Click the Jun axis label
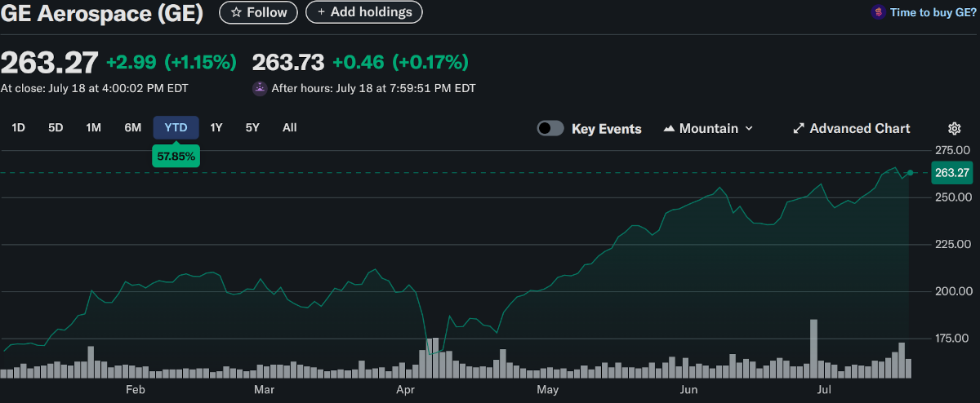This screenshot has width=980, height=403. click(690, 391)
